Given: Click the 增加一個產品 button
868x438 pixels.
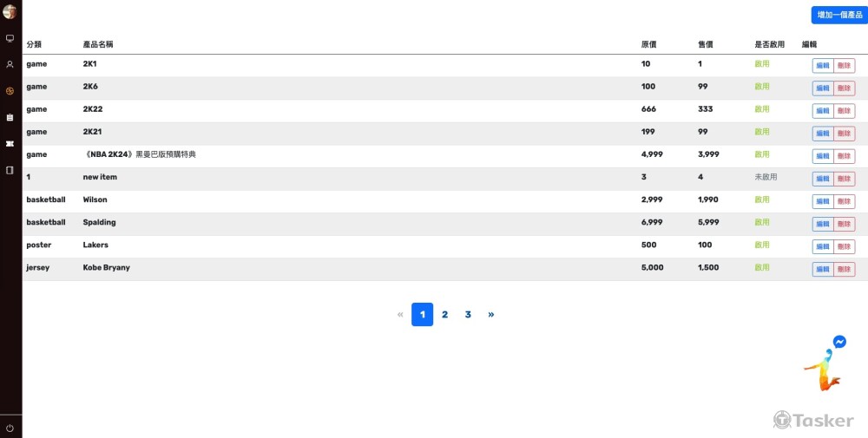Looking at the screenshot, I should [839, 15].
